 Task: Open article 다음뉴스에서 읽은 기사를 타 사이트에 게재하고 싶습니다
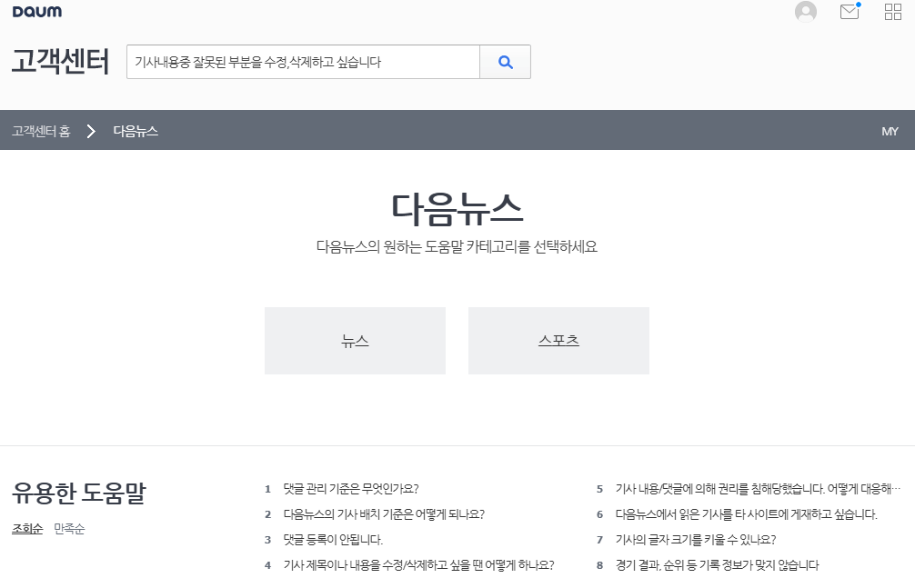[747, 514]
